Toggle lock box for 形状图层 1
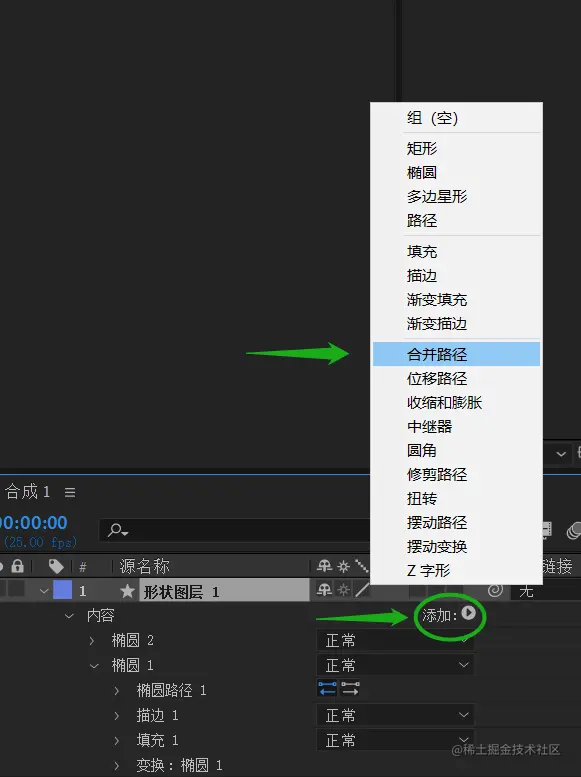The image size is (581, 777). click(x=16, y=589)
